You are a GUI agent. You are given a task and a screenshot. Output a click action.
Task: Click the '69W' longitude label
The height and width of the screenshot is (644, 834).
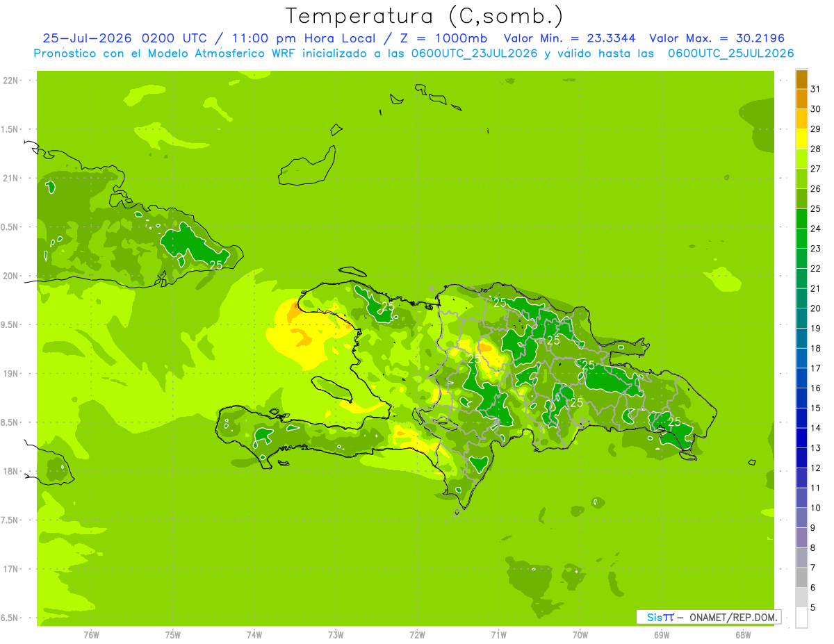662,634
